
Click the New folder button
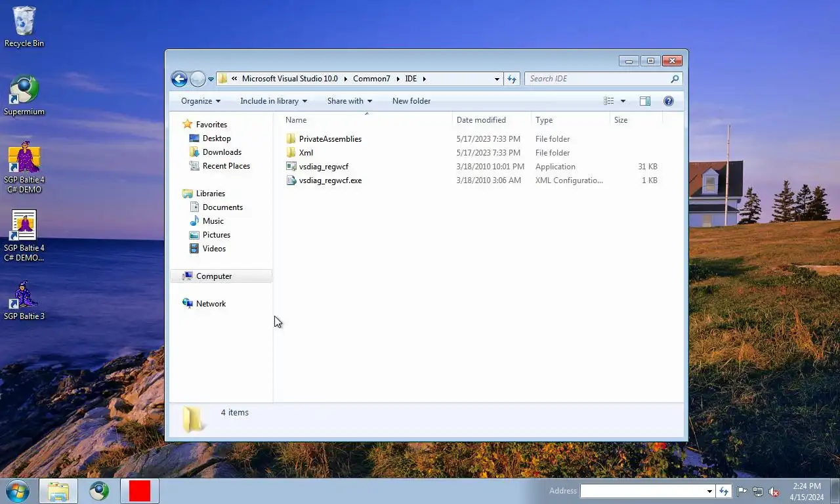pos(411,101)
